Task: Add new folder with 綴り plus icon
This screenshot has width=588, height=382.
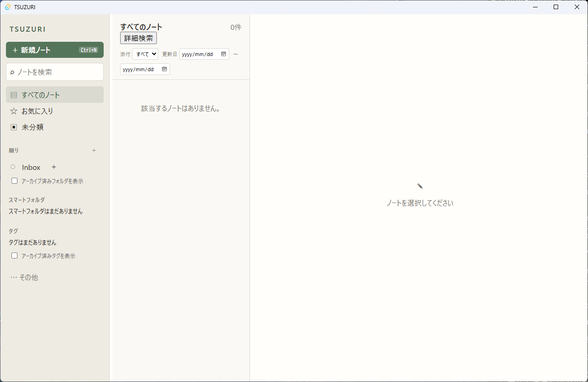Action: point(94,150)
